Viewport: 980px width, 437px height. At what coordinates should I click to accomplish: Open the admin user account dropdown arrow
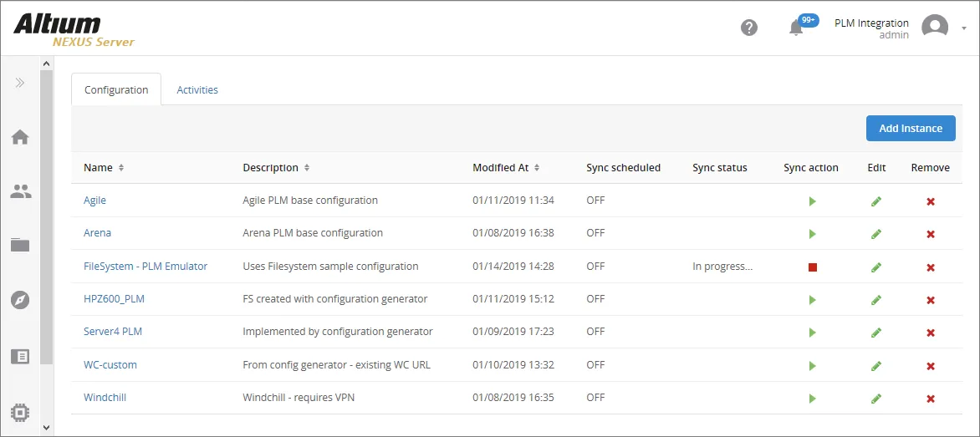(x=963, y=28)
